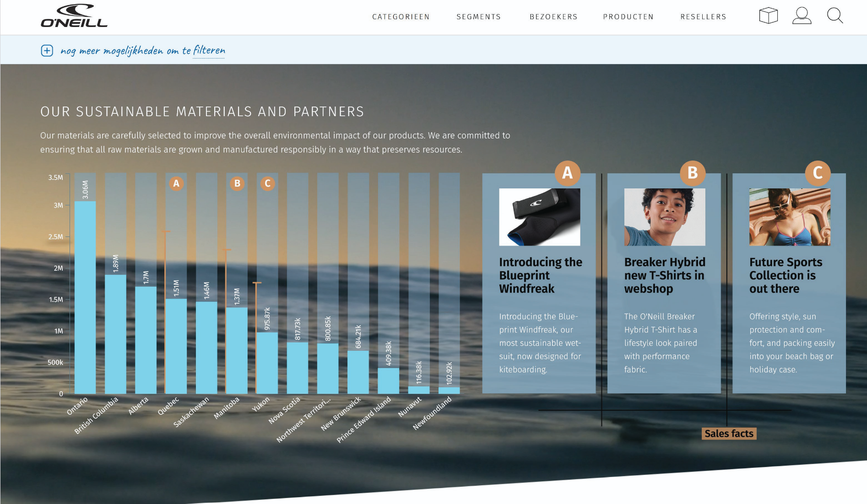Open the Categorieen menu
The image size is (867, 504).
[401, 17]
